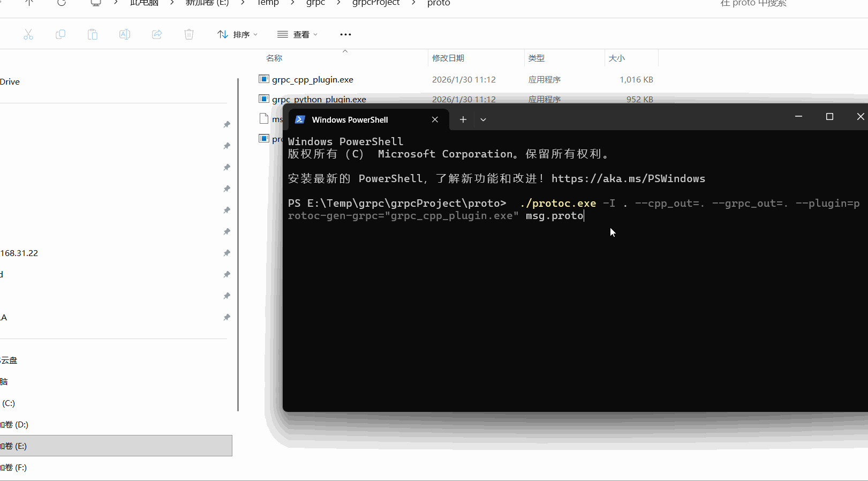Click the Up arrow navigation icon

(29, 3)
